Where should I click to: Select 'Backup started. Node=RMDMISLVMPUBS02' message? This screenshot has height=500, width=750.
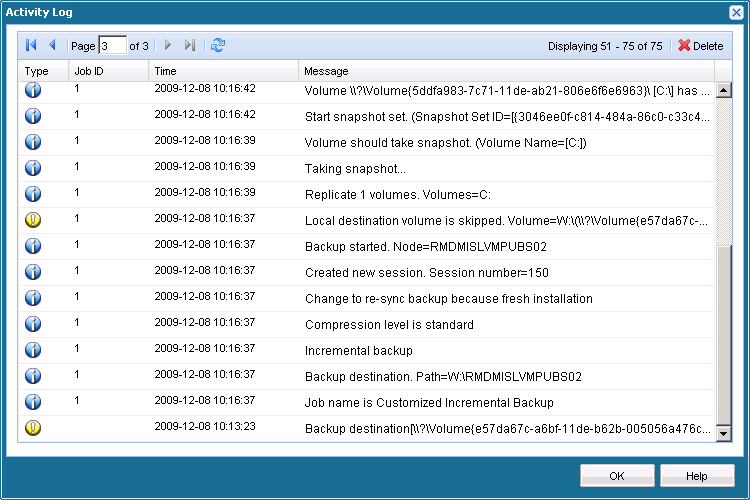click(x=426, y=247)
